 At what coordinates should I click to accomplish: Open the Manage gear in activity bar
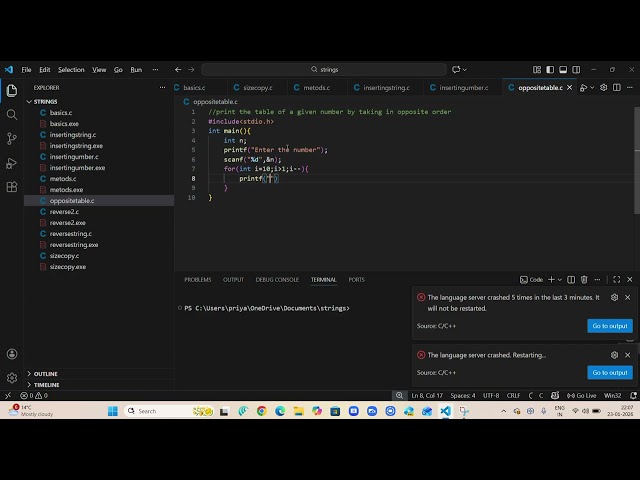[x=12, y=378]
